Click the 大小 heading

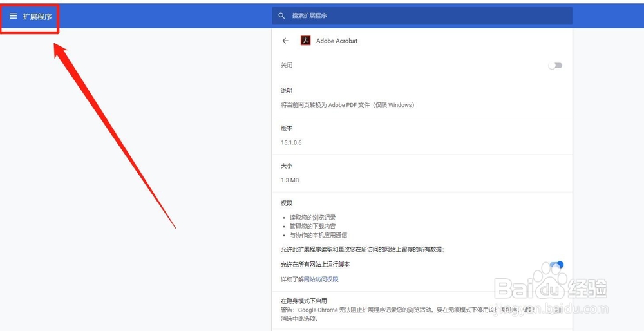point(287,166)
